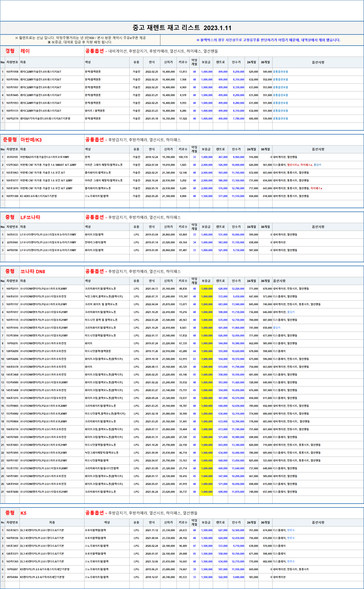Click 렌트료 value 522,000
Screen dimensions: 364x589
pyautogui.click(x=223, y=577)
